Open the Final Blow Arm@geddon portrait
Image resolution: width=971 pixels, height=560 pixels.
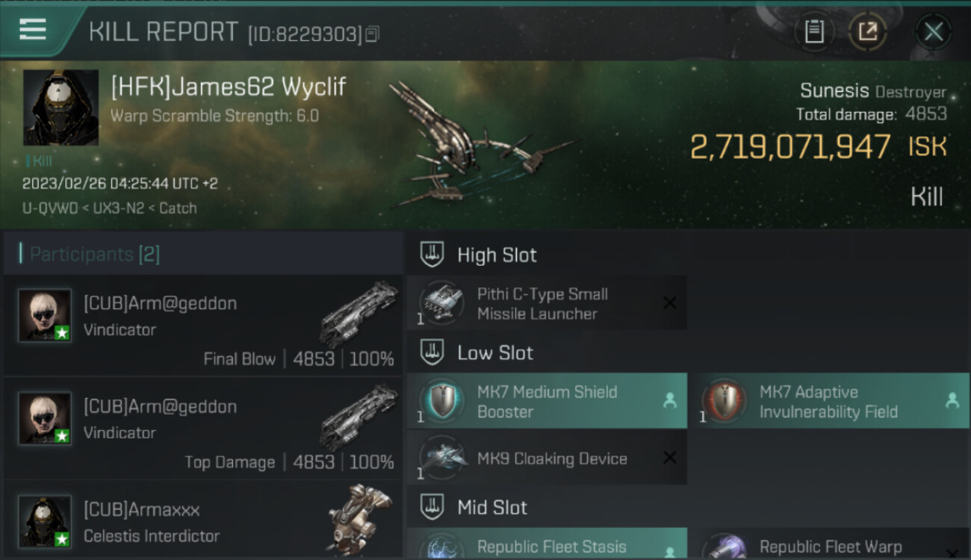45,315
